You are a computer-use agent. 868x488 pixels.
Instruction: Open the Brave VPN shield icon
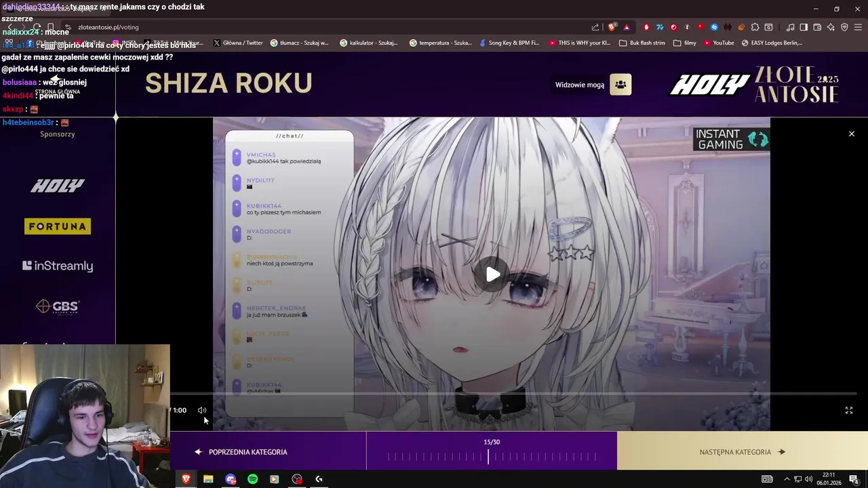[x=844, y=27]
